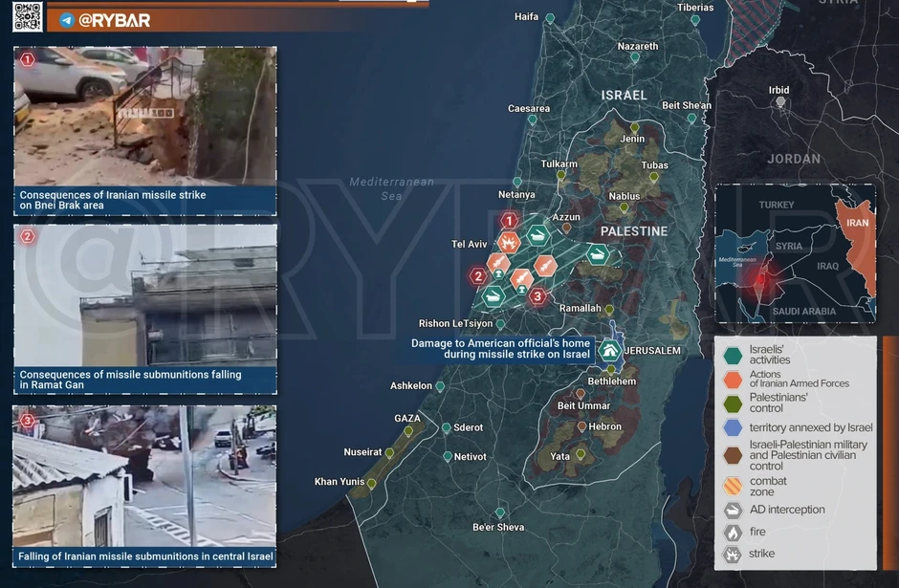Click the orange explosion strike icon beside Tel Aviv
The height and width of the screenshot is (588, 899).
point(508,243)
